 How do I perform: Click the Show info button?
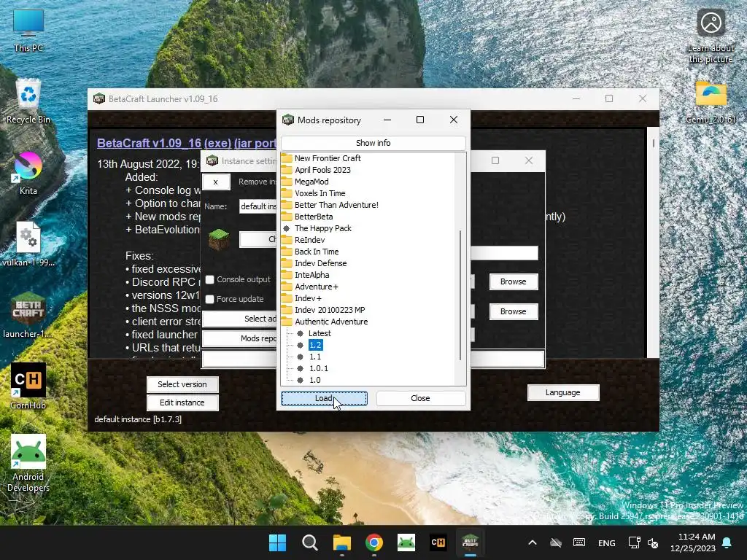point(373,143)
